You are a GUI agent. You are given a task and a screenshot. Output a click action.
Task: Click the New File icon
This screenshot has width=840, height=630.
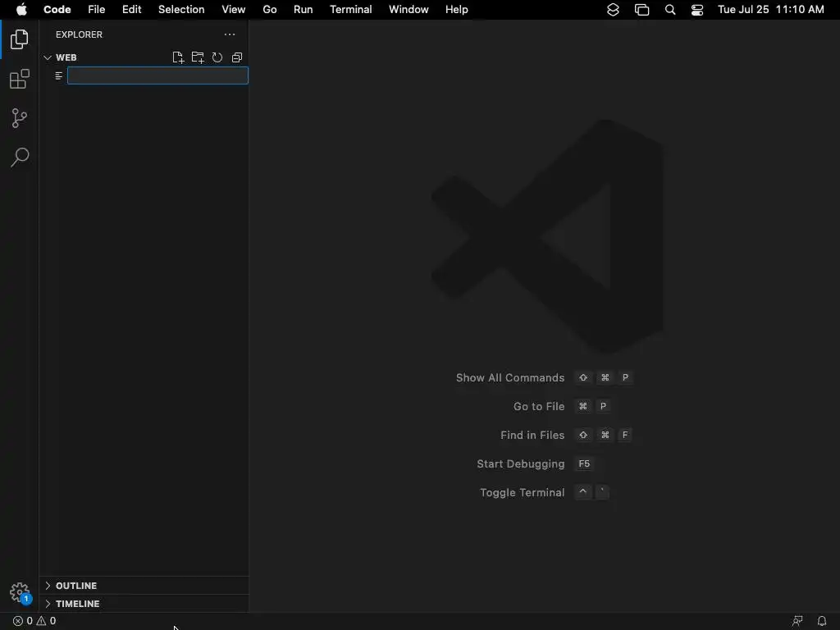coord(178,57)
